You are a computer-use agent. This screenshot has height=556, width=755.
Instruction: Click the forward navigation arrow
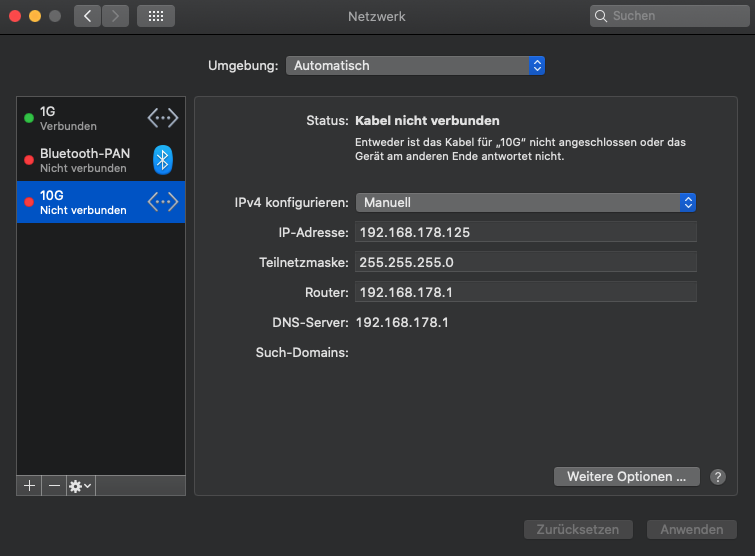click(116, 16)
